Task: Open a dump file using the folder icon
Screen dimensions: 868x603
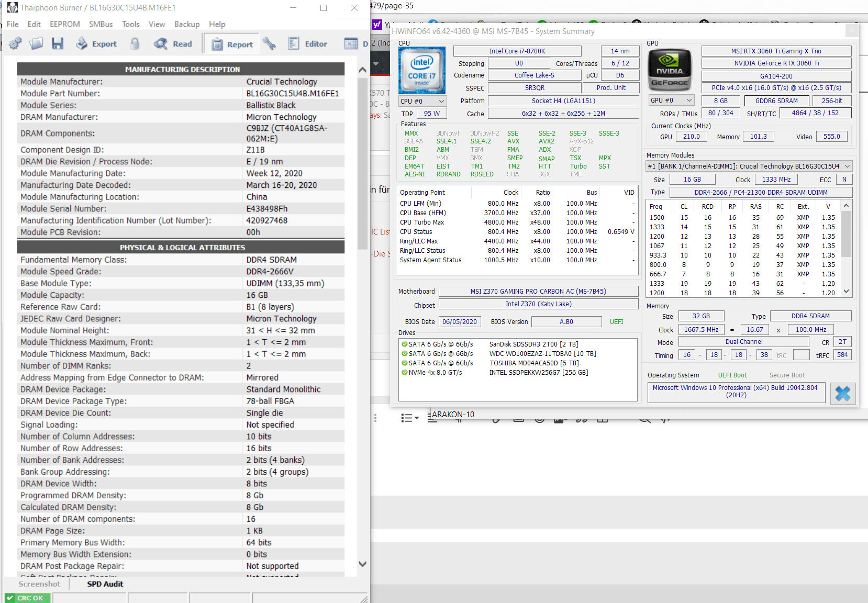Action: click(x=36, y=43)
